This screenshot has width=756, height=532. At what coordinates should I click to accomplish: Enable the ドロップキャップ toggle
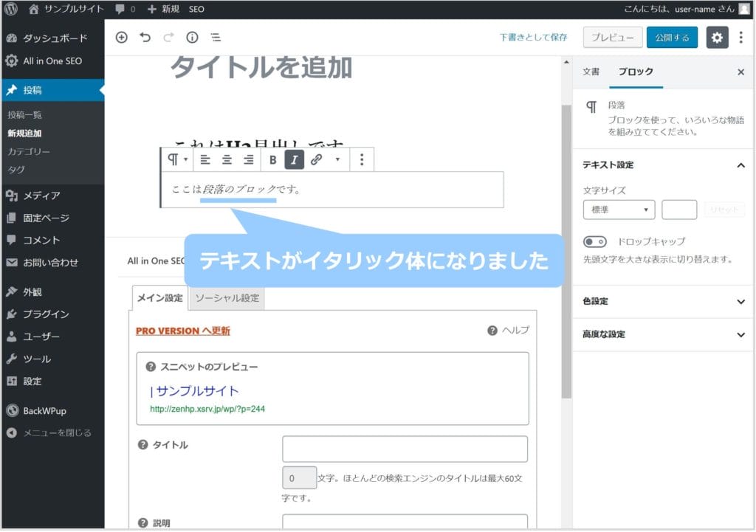coord(595,241)
